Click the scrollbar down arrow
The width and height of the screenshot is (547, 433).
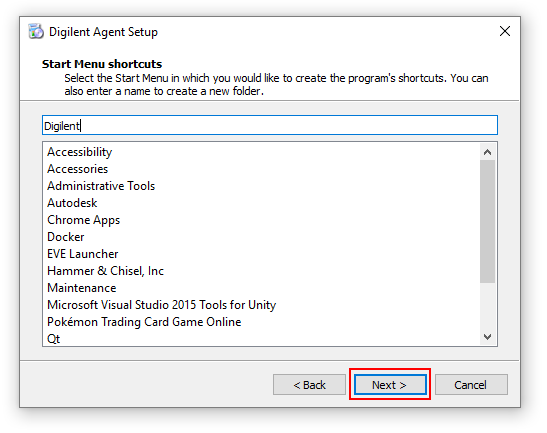[487, 337]
